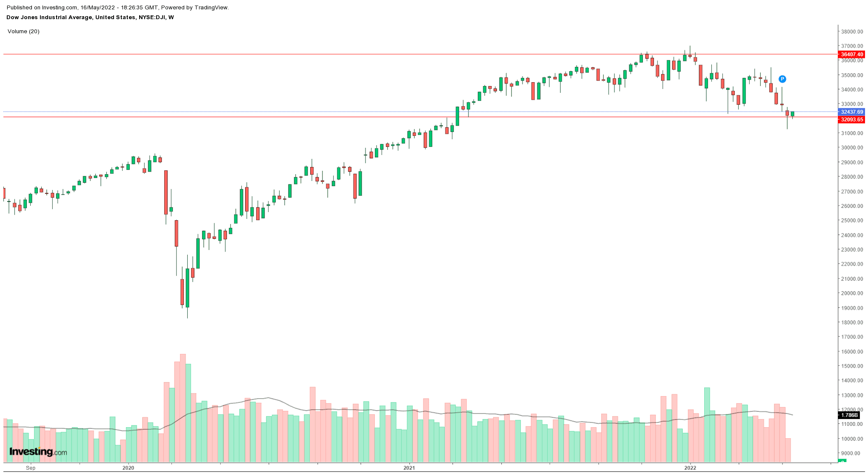Click the 20000.00 price axis value

[852, 293]
